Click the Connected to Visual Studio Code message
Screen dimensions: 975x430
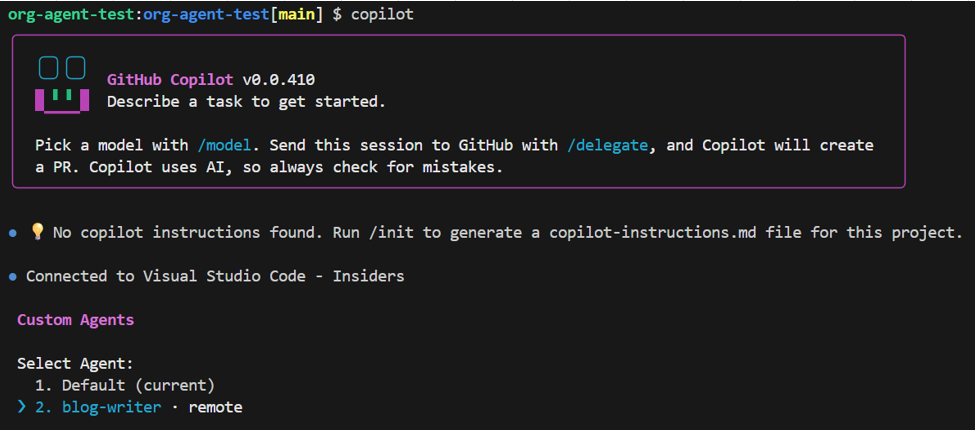point(215,275)
